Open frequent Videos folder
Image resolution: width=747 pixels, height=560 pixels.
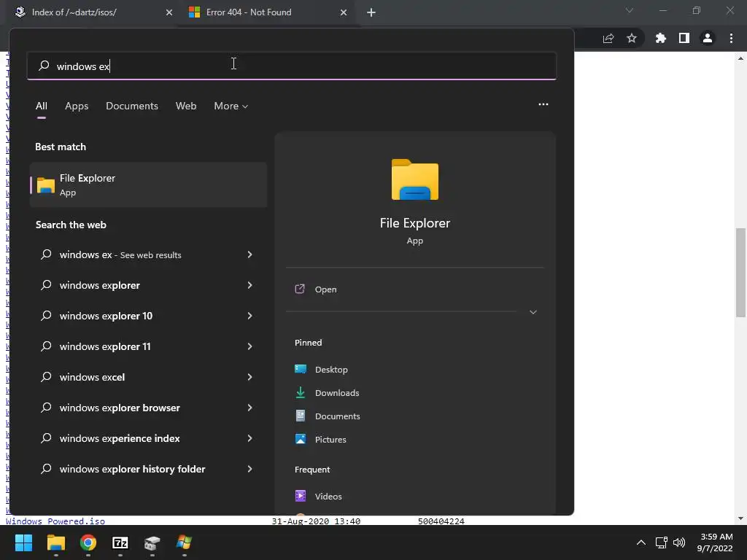(328, 496)
